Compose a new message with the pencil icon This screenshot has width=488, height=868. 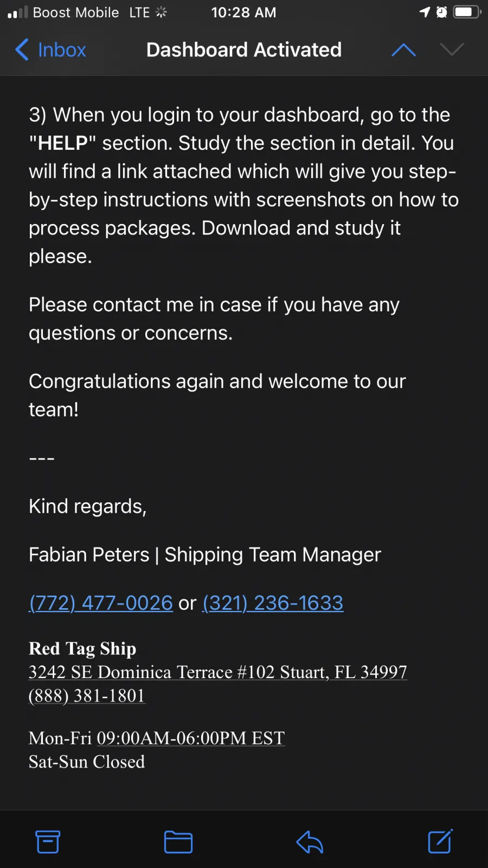coord(440,841)
